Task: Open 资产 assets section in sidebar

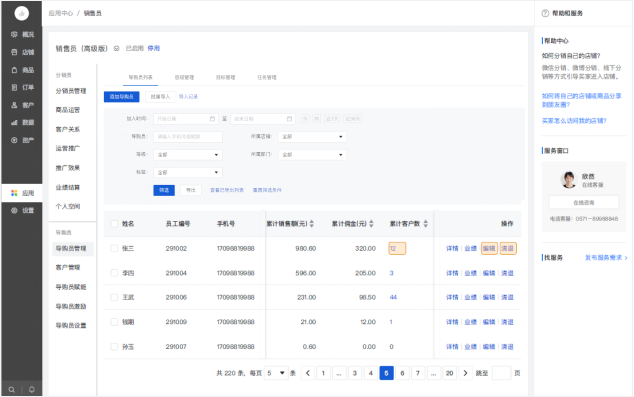Action: pyautogui.click(x=22, y=140)
